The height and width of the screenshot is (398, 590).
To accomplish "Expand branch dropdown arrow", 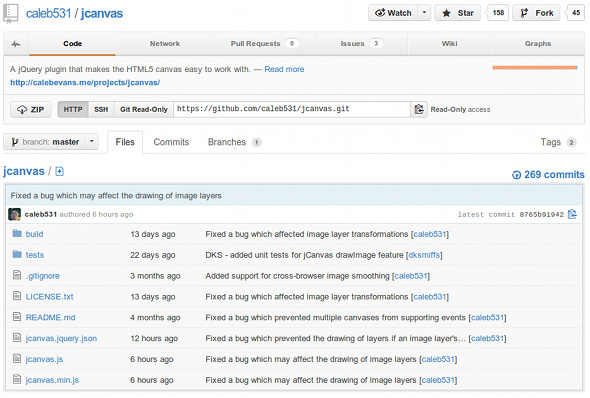I will tap(91, 142).
